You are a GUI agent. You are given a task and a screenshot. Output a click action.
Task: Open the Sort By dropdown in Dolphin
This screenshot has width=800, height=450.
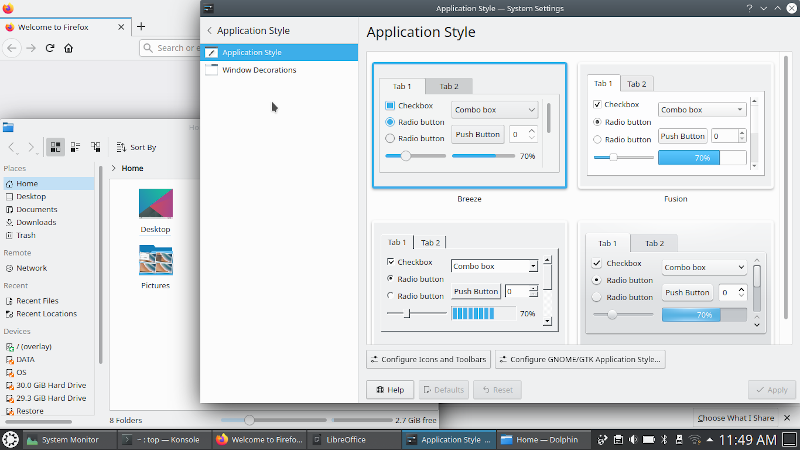(136, 147)
